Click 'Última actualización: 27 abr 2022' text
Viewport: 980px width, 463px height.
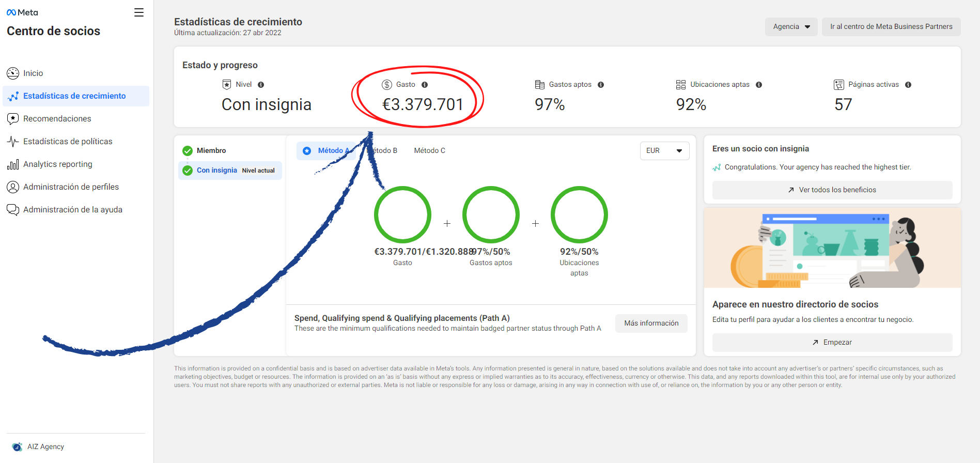point(228,33)
